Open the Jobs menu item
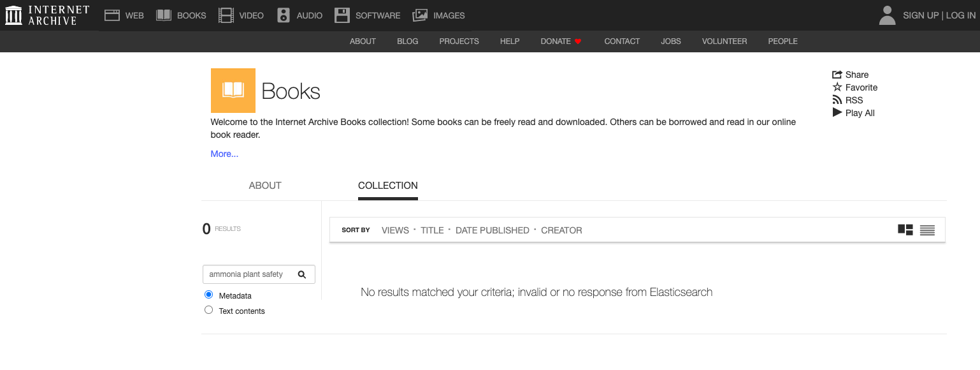 (x=671, y=41)
